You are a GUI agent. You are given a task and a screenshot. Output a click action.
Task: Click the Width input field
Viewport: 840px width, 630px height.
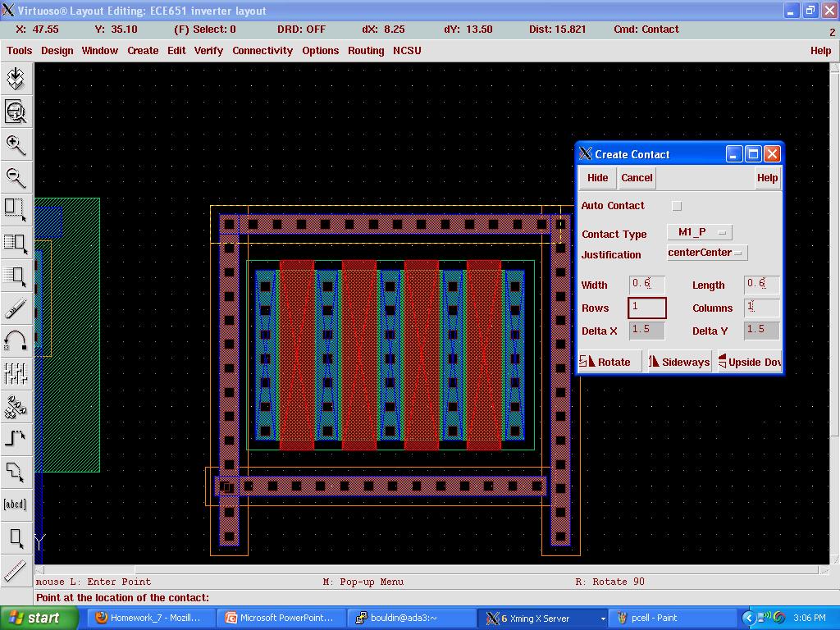(x=646, y=285)
